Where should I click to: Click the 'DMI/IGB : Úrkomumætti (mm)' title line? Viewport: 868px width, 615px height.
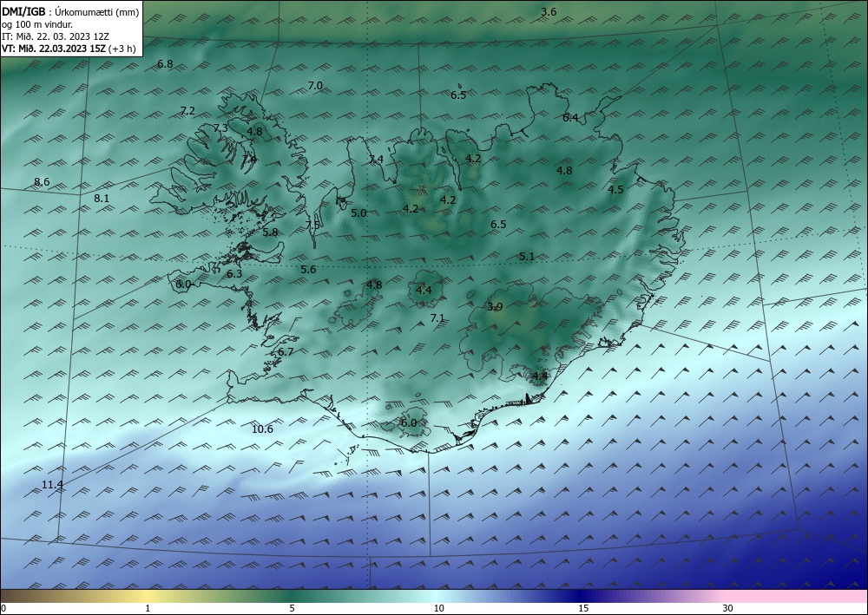click(70, 12)
